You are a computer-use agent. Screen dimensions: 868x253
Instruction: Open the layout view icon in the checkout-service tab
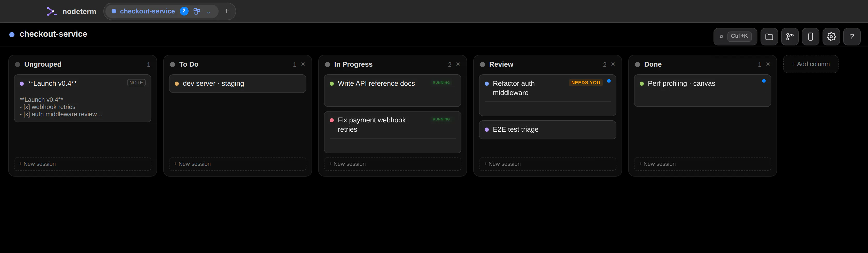click(x=197, y=11)
